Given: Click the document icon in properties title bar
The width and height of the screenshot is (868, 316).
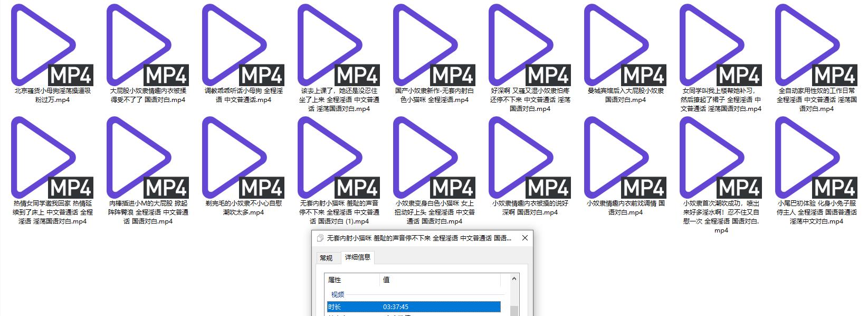Looking at the screenshot, I should pyautogui.click(x=320, y=238).
